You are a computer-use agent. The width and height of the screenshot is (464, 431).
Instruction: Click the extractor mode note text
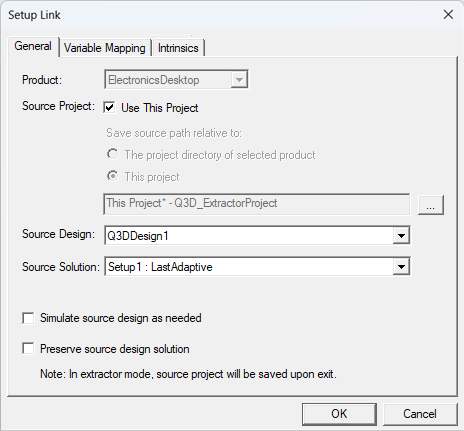188,374
